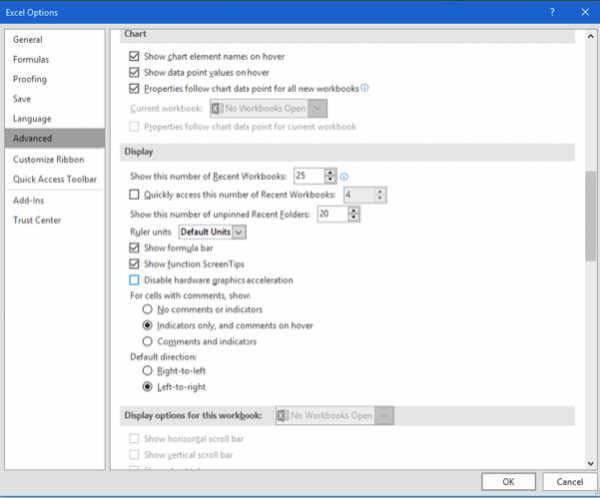Click the scrollbar up arrow

[590, 36]
